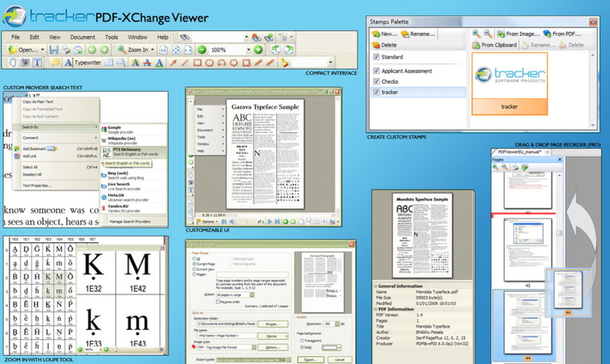Select the Actual Size 1:1 icon
610x364 pixels.
pyautogui.click(x=164, y=49)
